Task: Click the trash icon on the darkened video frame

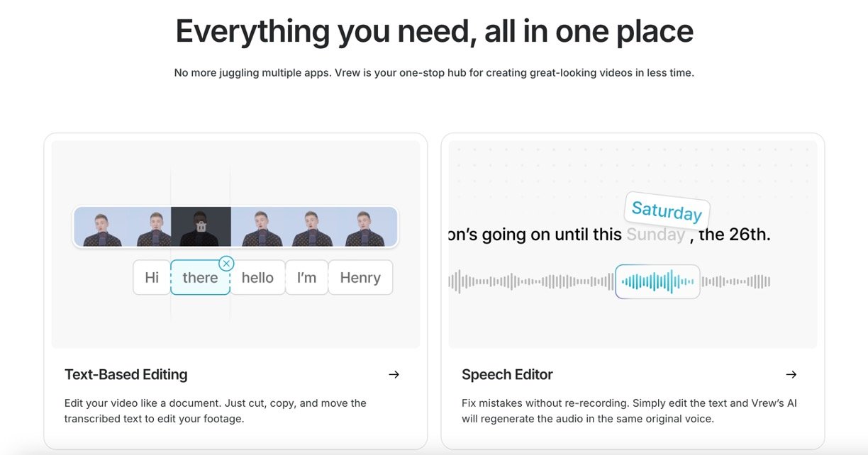Action: pos(201,227)
